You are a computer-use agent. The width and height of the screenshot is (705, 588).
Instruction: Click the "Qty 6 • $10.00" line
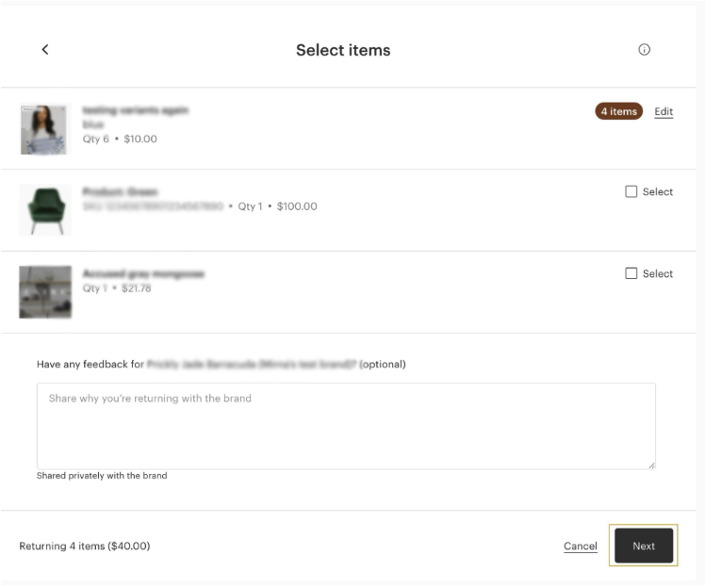[120, 139]
